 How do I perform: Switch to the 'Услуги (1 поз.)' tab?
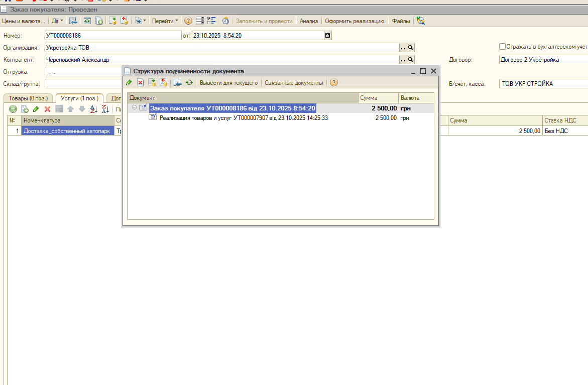click(79, 98)
